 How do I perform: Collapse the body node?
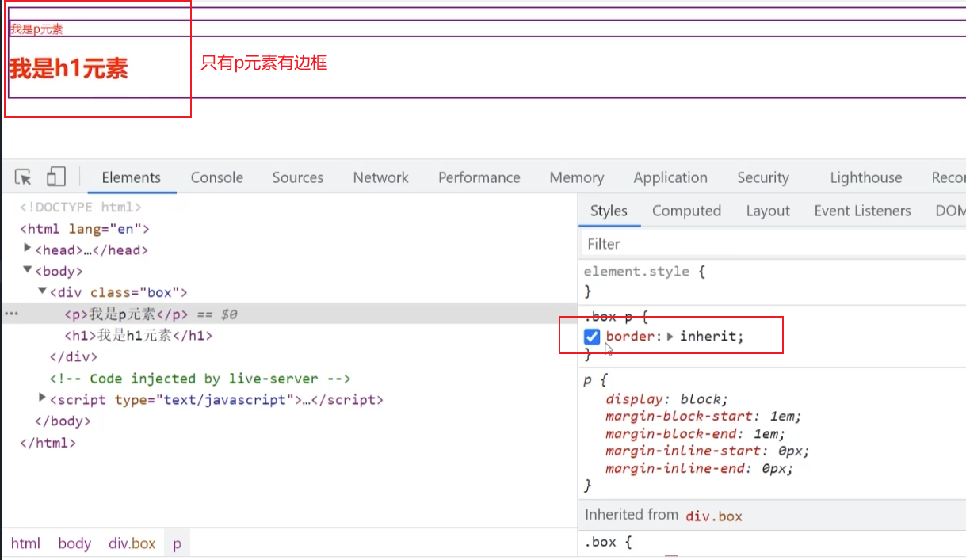29,270
